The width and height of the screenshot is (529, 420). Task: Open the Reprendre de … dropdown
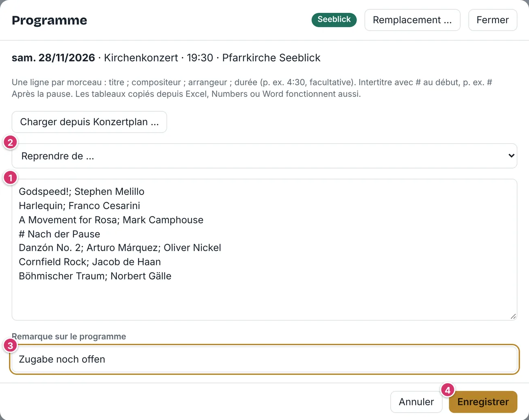264,156
